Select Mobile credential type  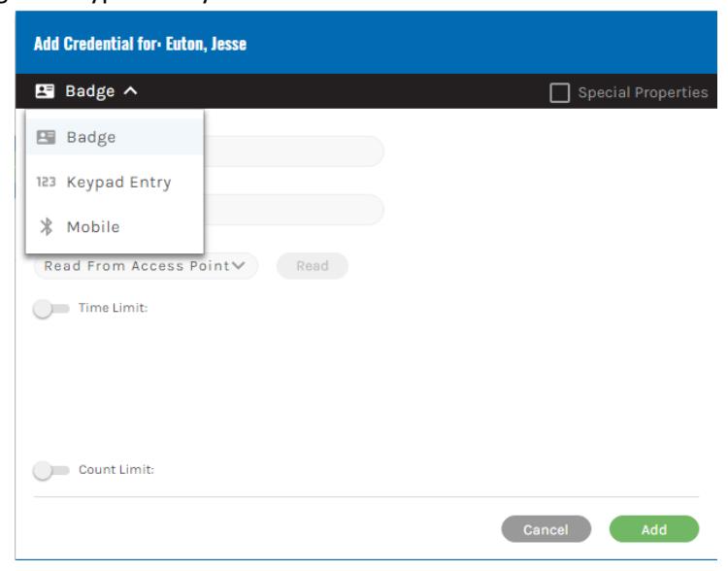pyautogui.click(x=115, y=226)
